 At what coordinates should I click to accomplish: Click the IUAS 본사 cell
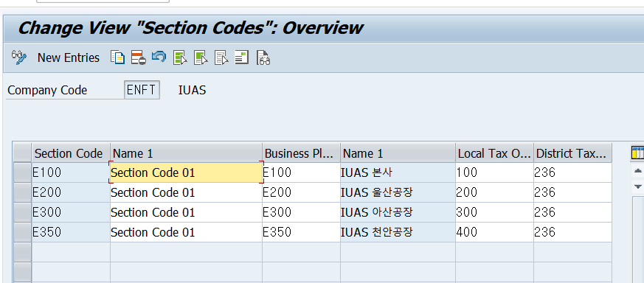point(398,172)
